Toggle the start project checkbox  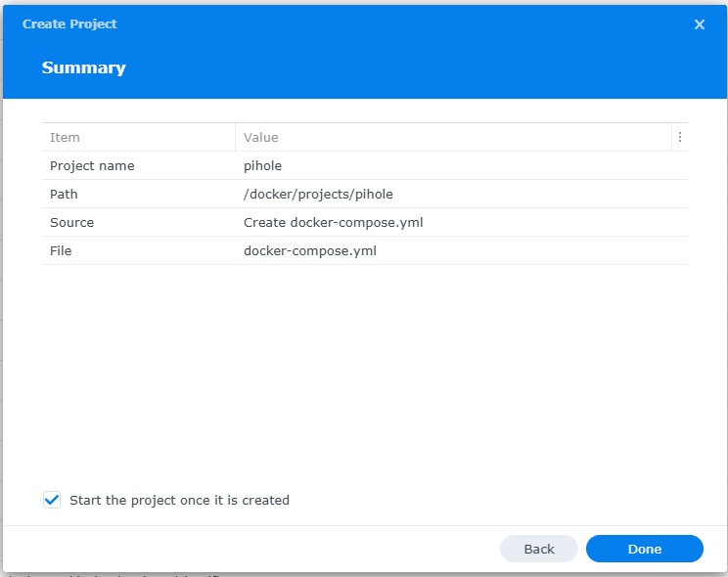click(x=52, y=500)
